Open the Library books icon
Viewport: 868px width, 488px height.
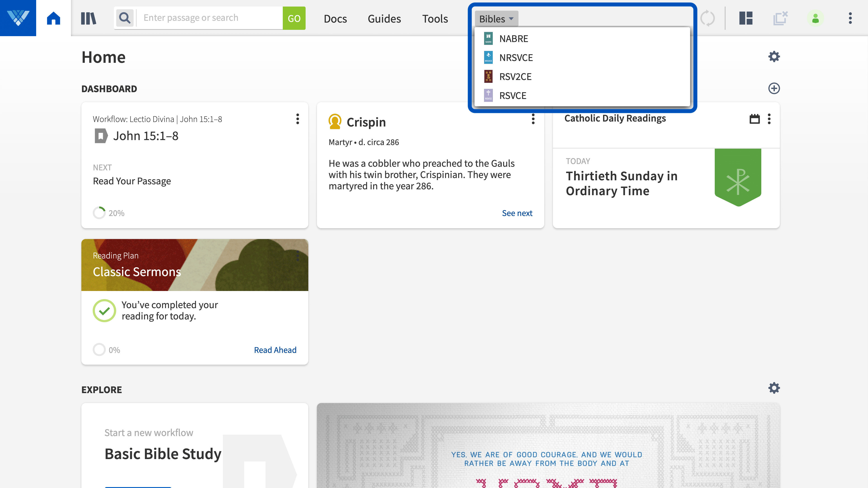coord(89,18)
